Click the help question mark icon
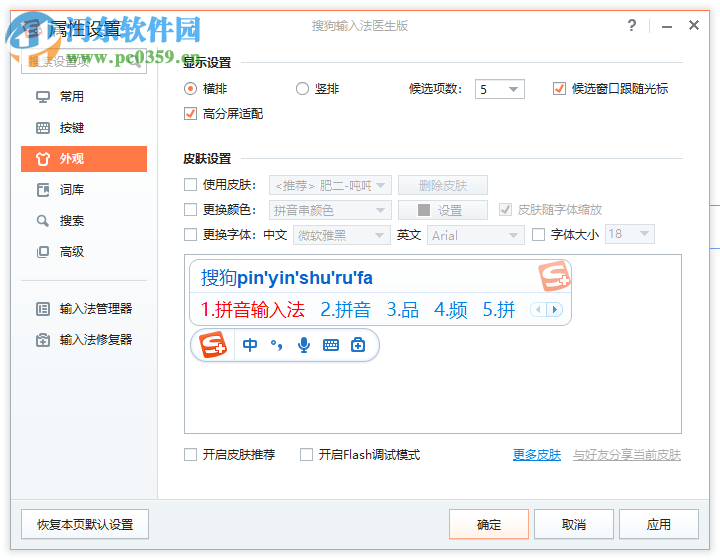720x560 pixels. tap(632, 25)
